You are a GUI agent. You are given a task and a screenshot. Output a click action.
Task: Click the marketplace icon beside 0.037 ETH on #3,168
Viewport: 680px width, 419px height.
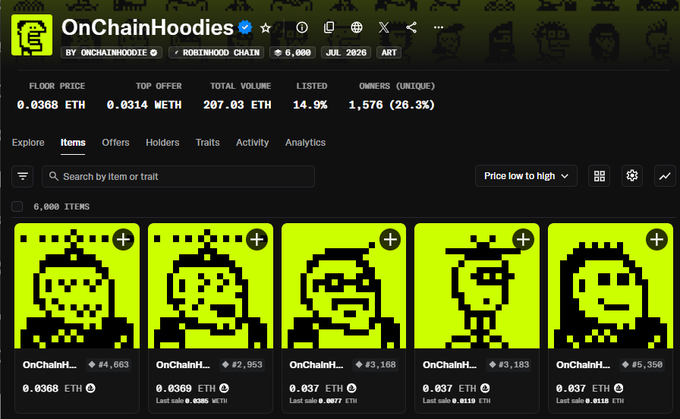coord(352,388)
